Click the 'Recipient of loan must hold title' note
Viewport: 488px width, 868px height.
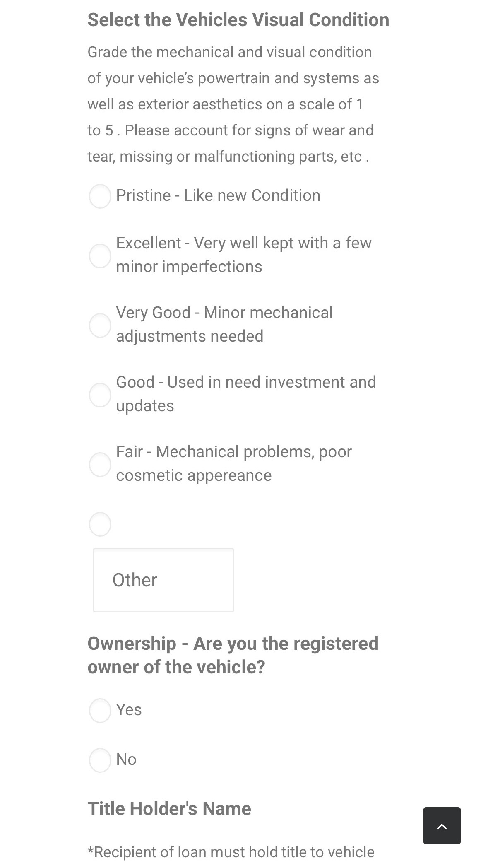coord(231,852)
